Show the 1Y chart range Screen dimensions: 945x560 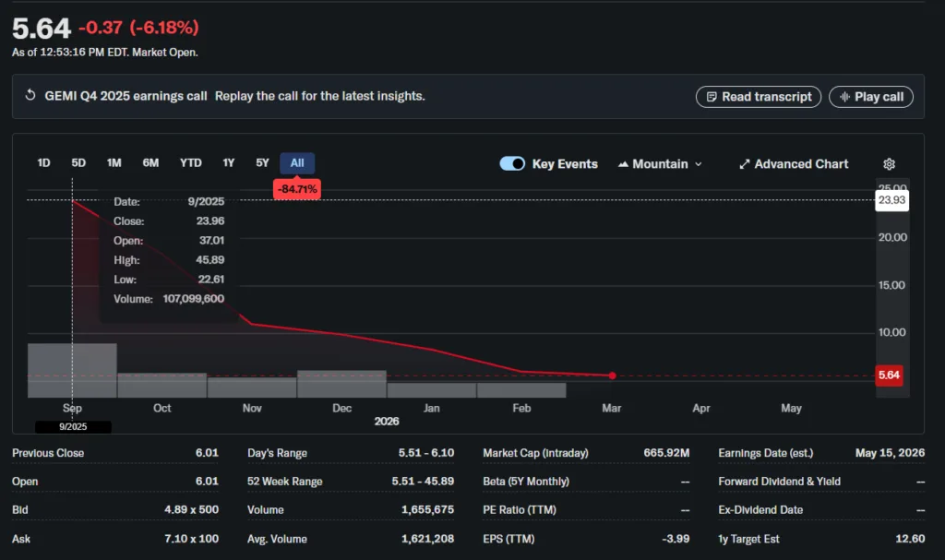pyautogui.click(x=228, y=163)
